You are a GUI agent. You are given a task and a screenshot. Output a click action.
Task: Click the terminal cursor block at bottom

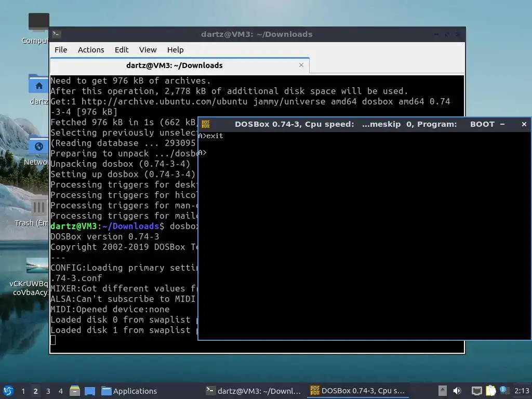point(53,340)
